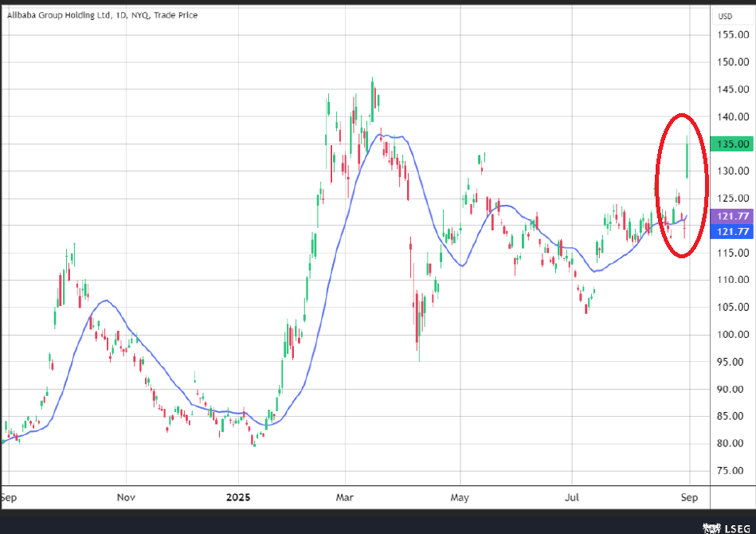Click the Alibaba Group Holding Ltd chart title
This screenshot has height=534, width=756.
(102, 15)
